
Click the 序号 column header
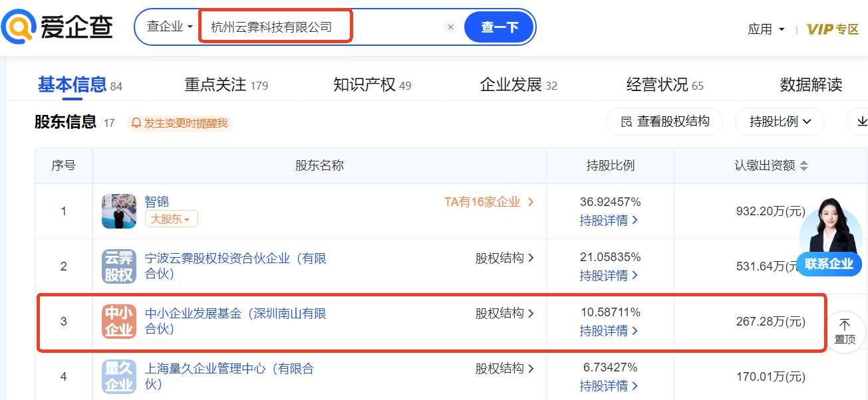pyautogui.click(x=63, y=165)
